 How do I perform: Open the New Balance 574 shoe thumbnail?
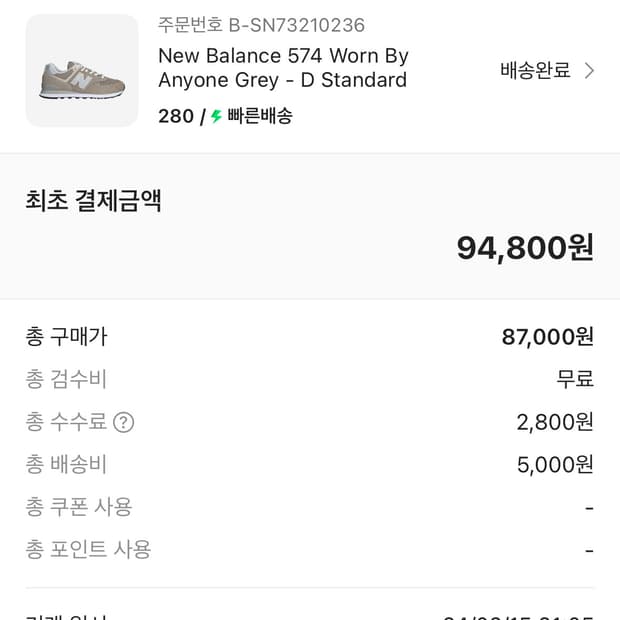coord(82,71)
